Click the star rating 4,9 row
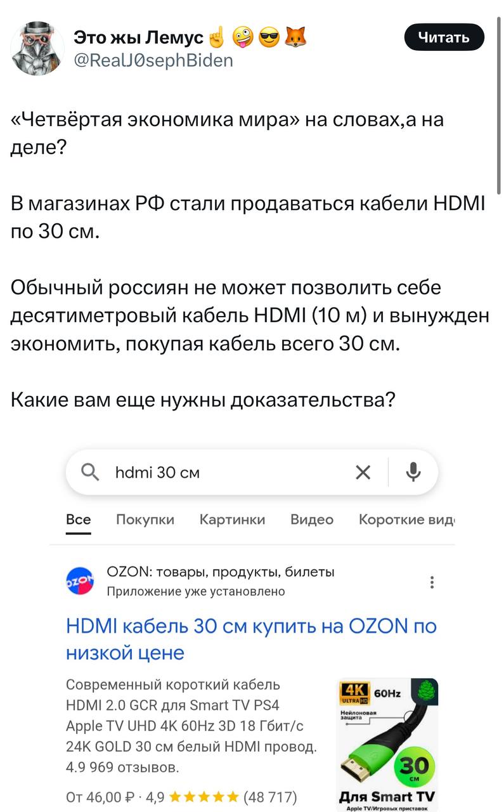Viewport: 504px width, 812px height. pos(181,796)
